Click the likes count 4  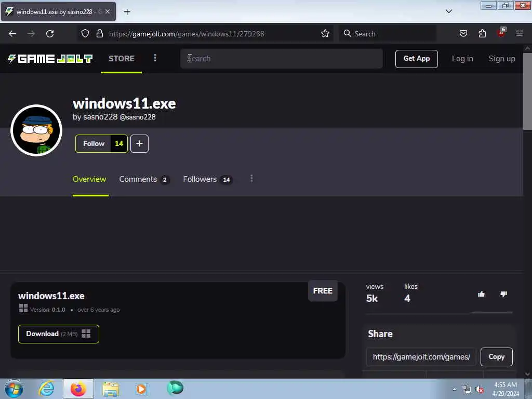407,299
